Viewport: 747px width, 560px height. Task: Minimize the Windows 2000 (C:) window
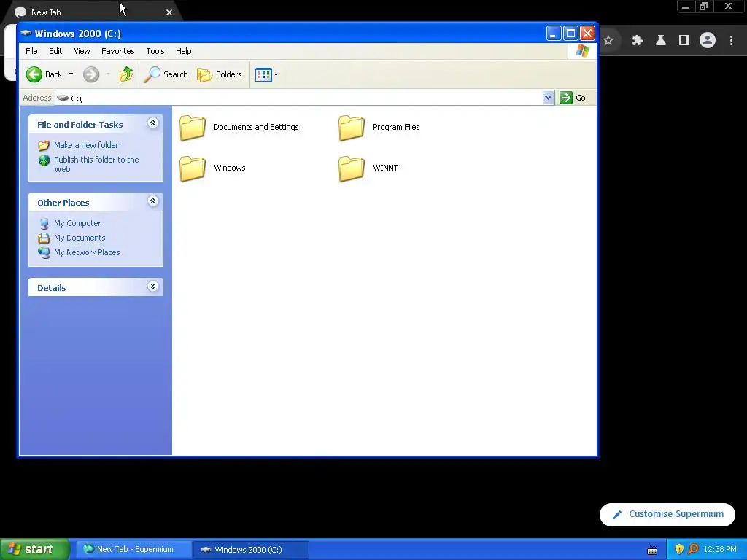[553, 34]
